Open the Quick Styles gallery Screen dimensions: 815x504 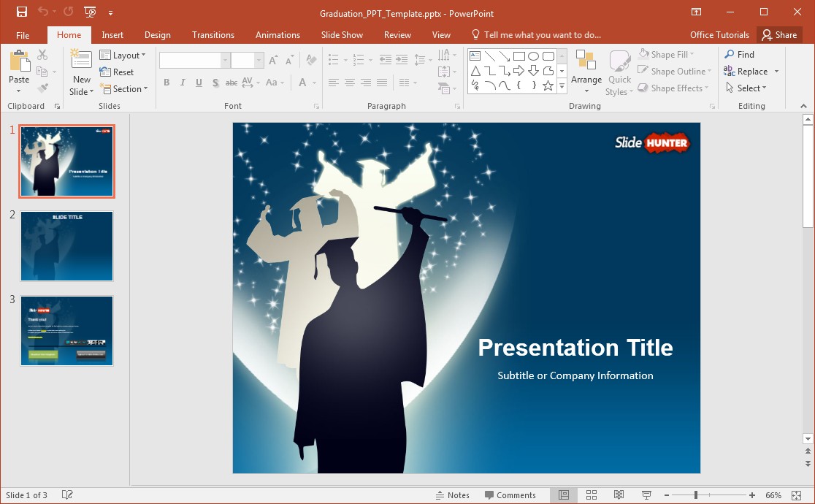[619, 73]
